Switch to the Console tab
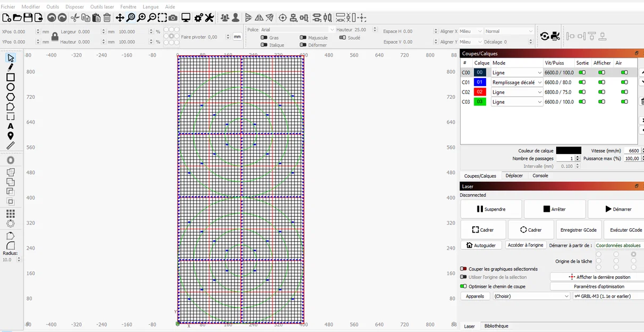The image size is (644, 332). coord(540,176)
